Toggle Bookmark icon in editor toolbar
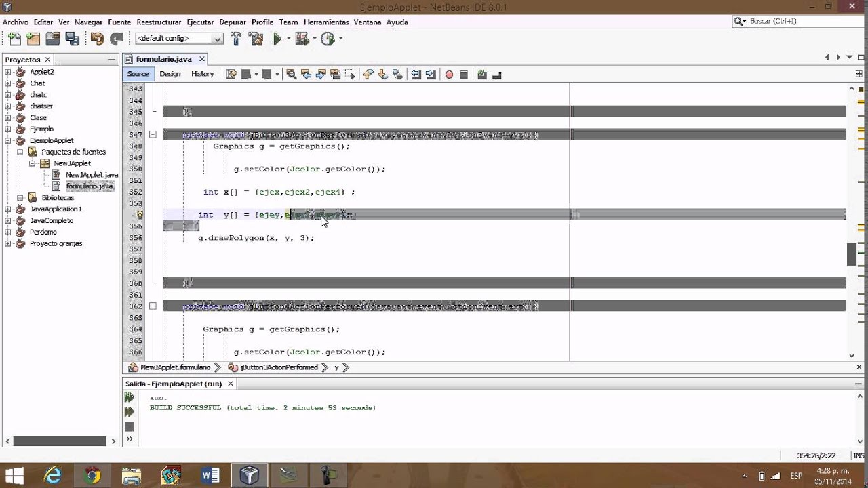This screenshot has height=488, width=868. (397, 74)
